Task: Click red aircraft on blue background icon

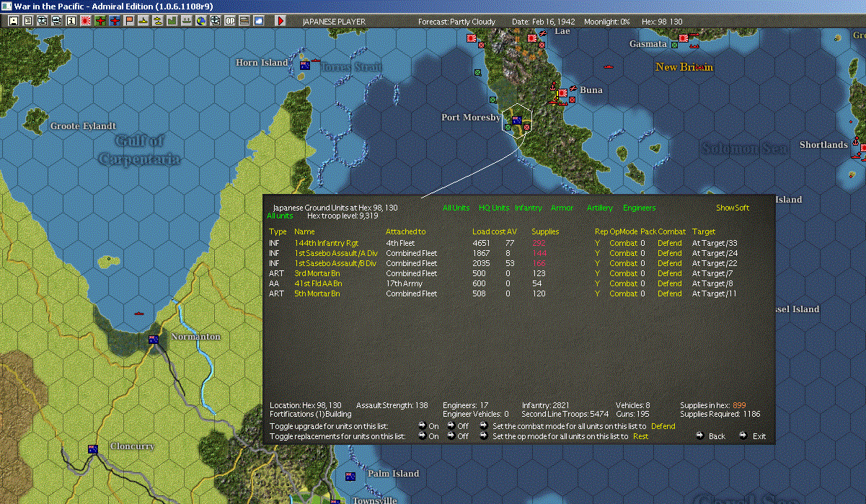Action: pyautogui.click(x=114, y=21)
